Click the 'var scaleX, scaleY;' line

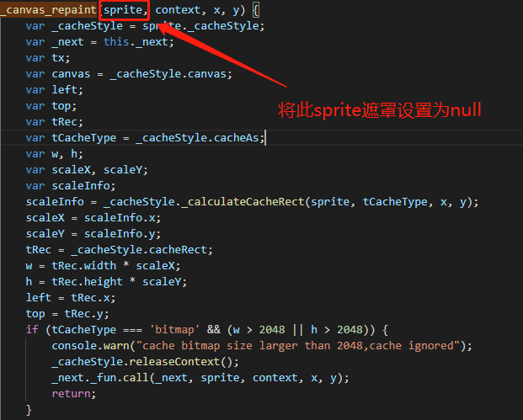point(87,170)
